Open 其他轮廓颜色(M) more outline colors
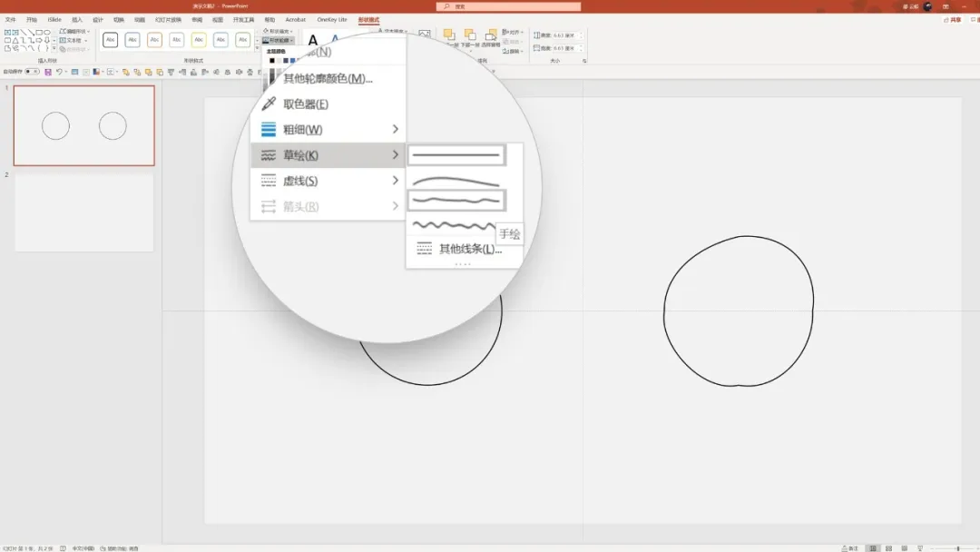This screenshot has height=552, width=980. point(328,78)
